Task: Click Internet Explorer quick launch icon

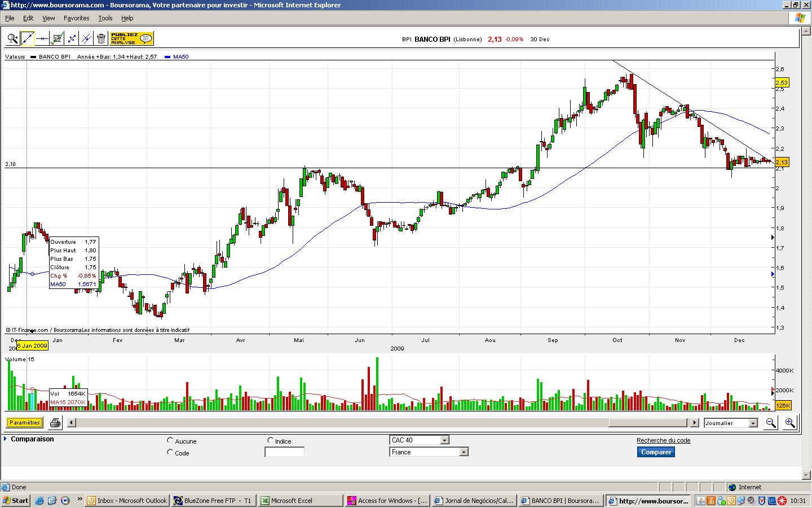Action: pos(39,501)
